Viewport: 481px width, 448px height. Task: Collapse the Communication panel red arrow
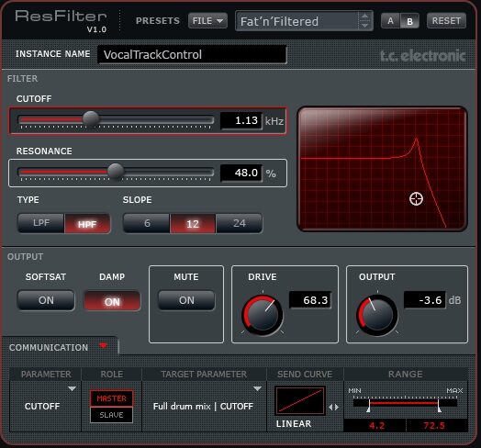(x=104, y=346)
